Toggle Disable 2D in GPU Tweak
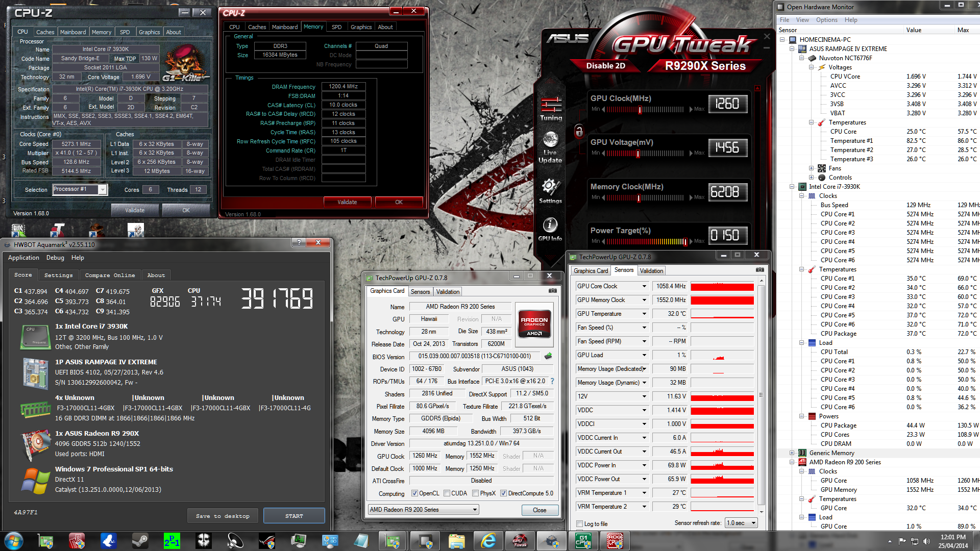980x551 pixels. [x=605, y=66]
